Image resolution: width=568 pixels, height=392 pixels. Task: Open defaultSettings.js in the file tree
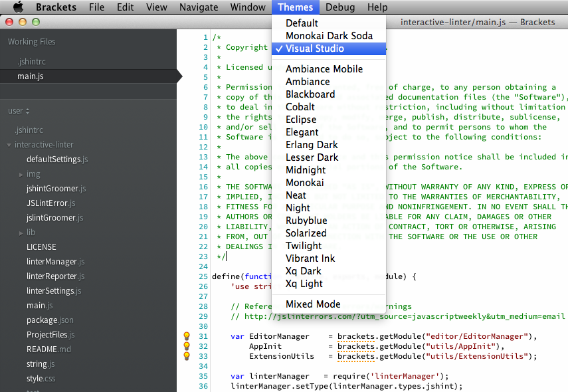57,159
